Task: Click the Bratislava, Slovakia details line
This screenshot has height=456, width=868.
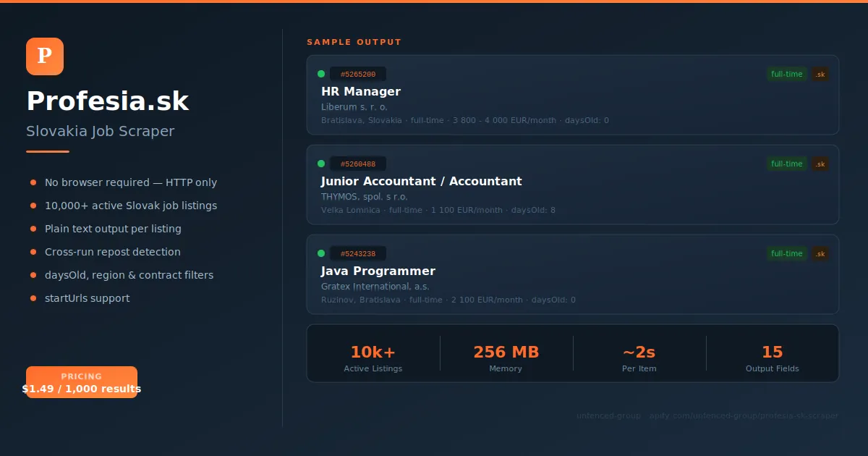Action: (465, 120)
